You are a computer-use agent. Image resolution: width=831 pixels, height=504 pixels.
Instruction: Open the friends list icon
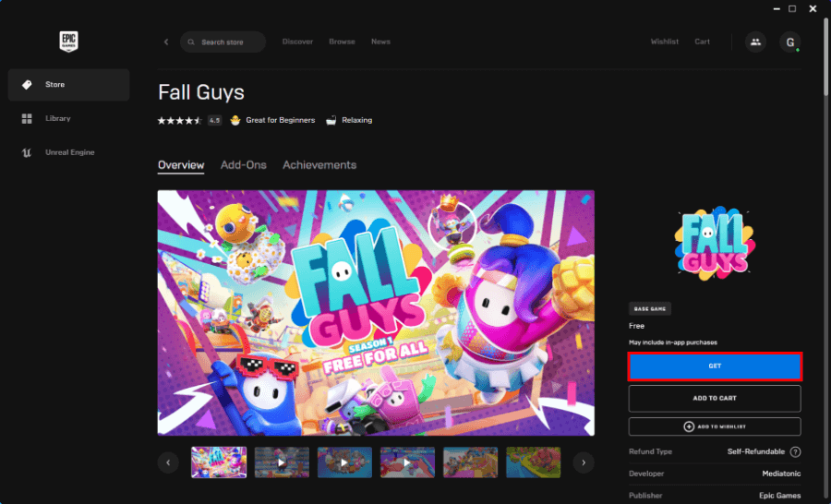click(755, 42)
